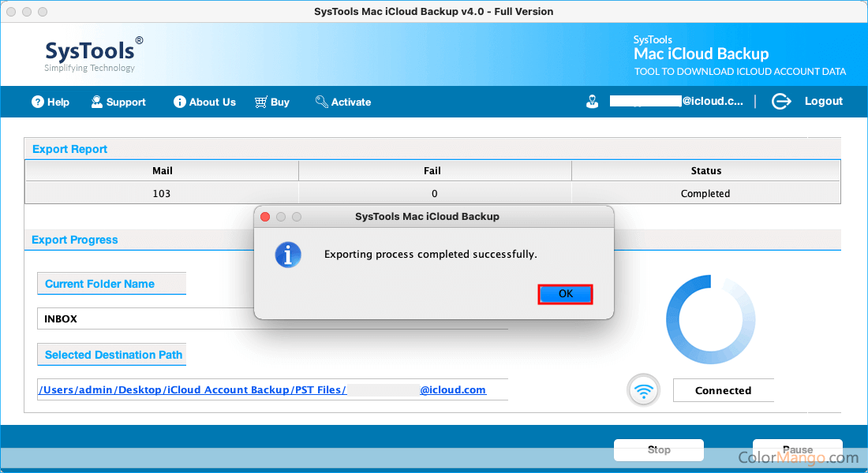The image size is (868, 473).
Task: Click the Current Folder Name label
Action: 99,284
